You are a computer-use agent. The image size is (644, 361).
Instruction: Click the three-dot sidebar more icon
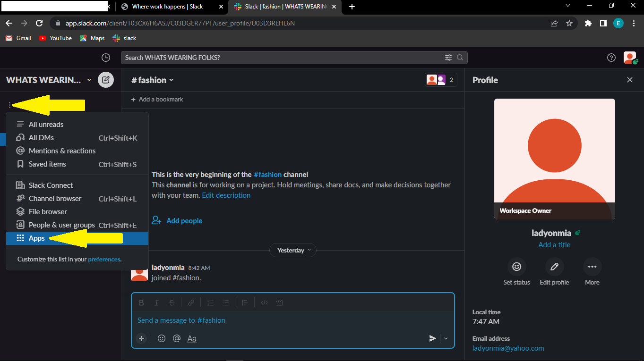(x=10, y=105)
